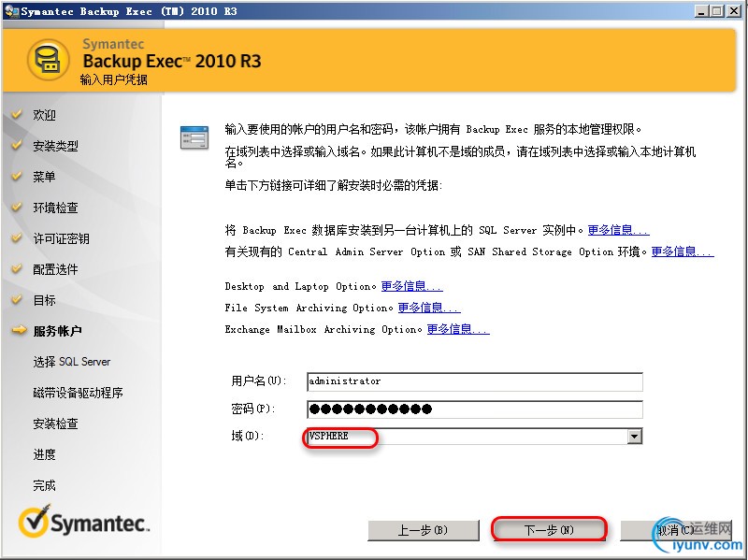This screenshot has height=560, width=748.
Task: Click the checkmark next to 欢迎
Action: point(17,114)
